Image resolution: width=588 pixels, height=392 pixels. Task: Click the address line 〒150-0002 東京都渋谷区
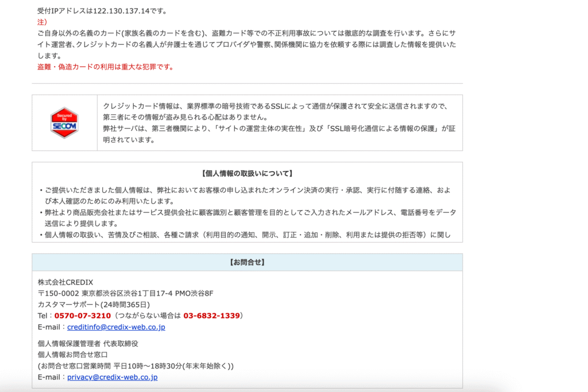click(126, 293)
